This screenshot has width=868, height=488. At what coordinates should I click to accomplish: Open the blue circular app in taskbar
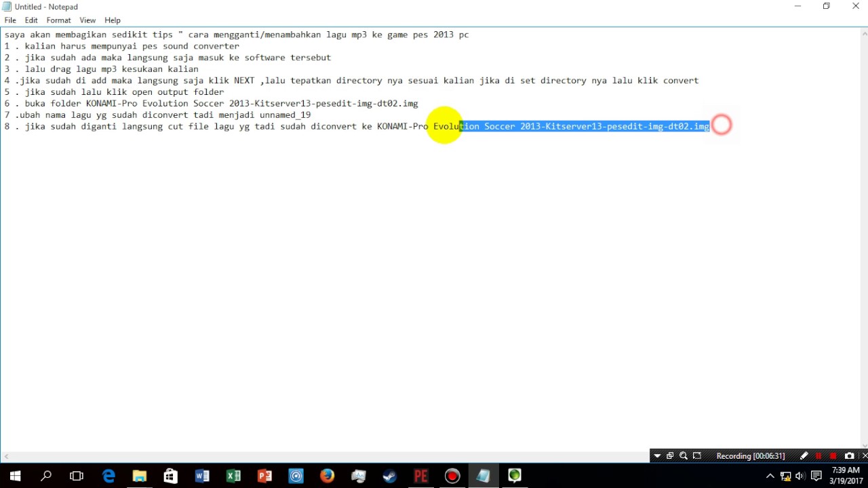click(296, 476)
